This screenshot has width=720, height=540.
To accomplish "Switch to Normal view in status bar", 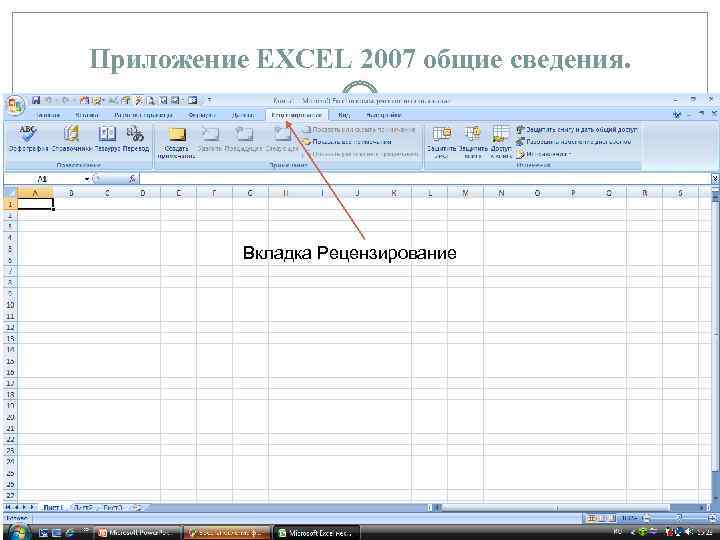I will pyautogui.click(x=592, y=518).
